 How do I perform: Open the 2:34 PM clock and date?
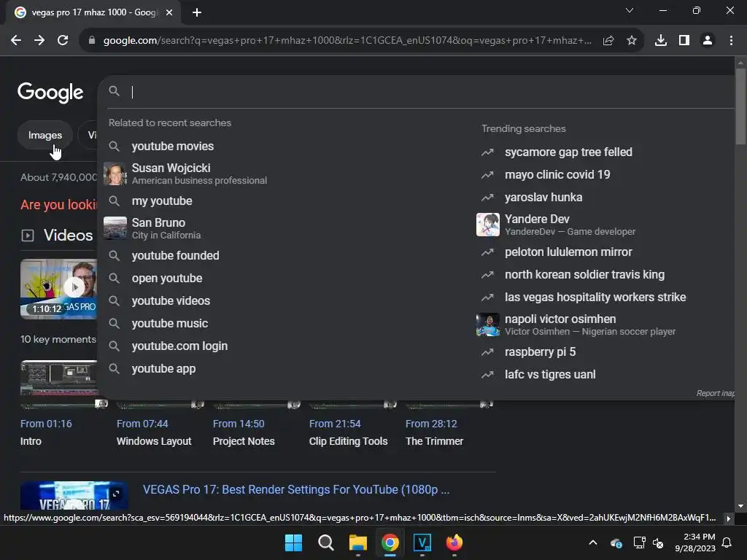click(695, 542)
